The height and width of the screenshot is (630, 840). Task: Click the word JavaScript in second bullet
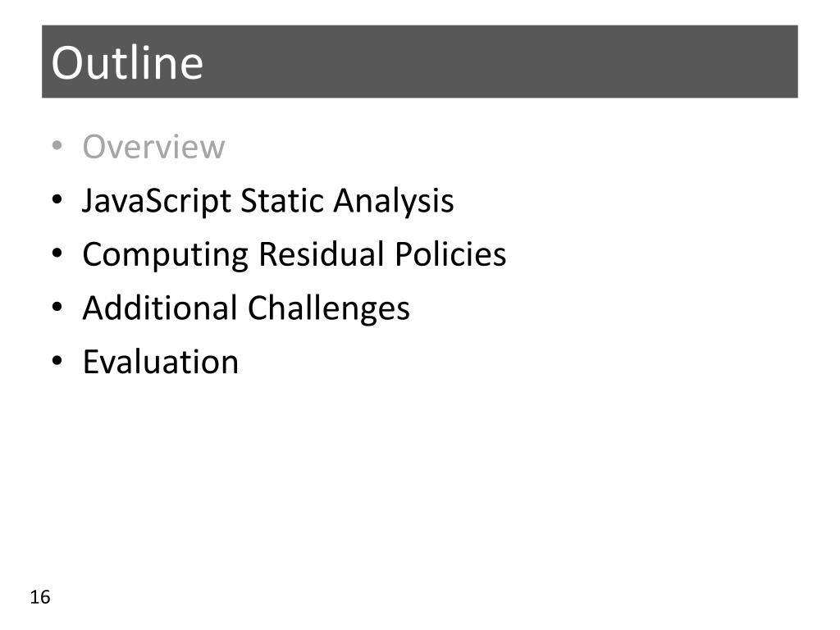coord(157,202)
